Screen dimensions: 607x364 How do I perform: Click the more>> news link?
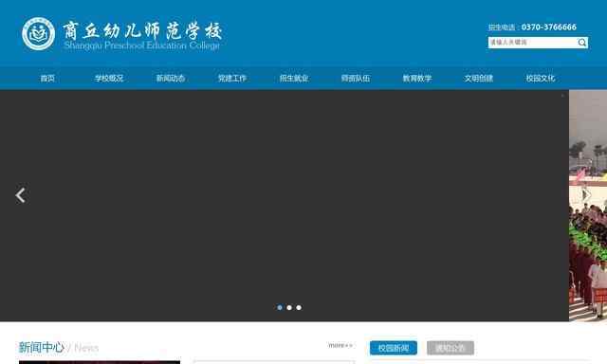pyautogui.click(x=340, y=345)
